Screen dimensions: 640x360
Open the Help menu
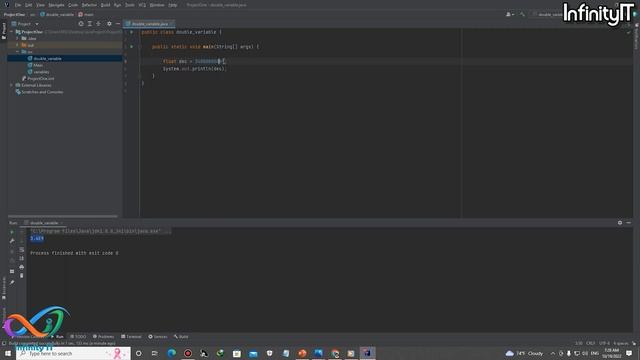[173, 5]
